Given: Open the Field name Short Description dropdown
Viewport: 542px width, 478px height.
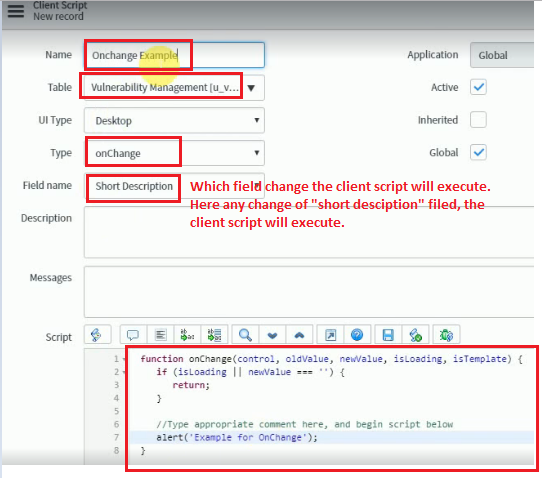Looking at the screenshot, I should [x=174, y=186].
